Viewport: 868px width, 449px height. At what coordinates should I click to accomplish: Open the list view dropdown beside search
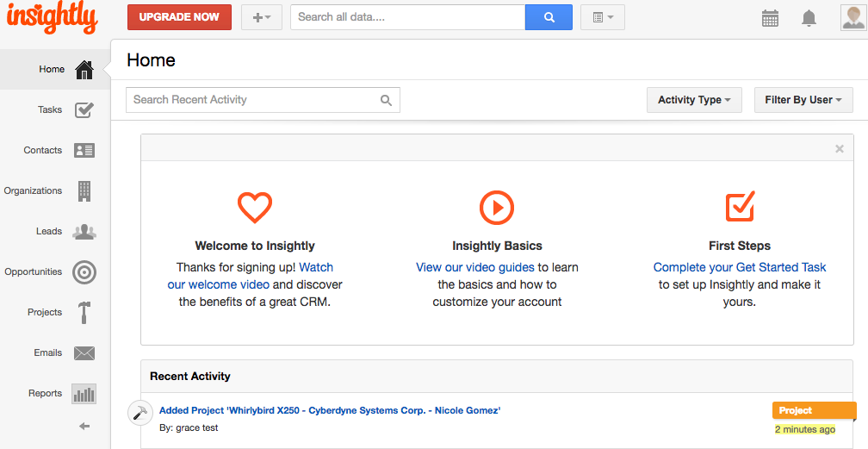[603, 17]
